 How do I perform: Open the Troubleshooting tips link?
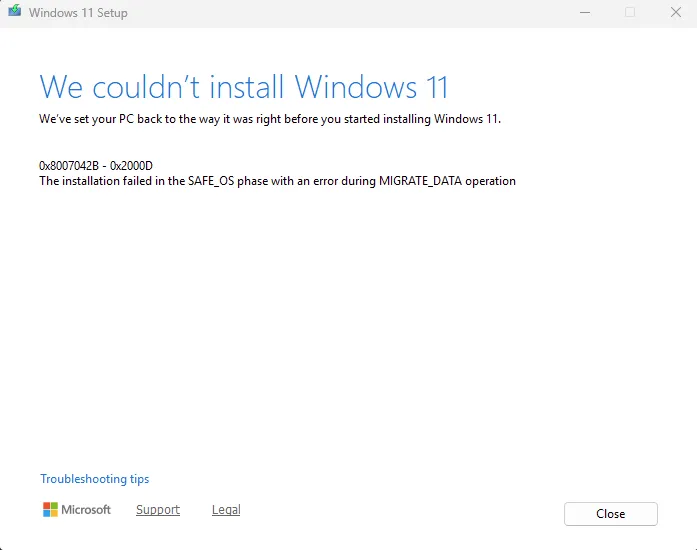(x=94, y=479)
